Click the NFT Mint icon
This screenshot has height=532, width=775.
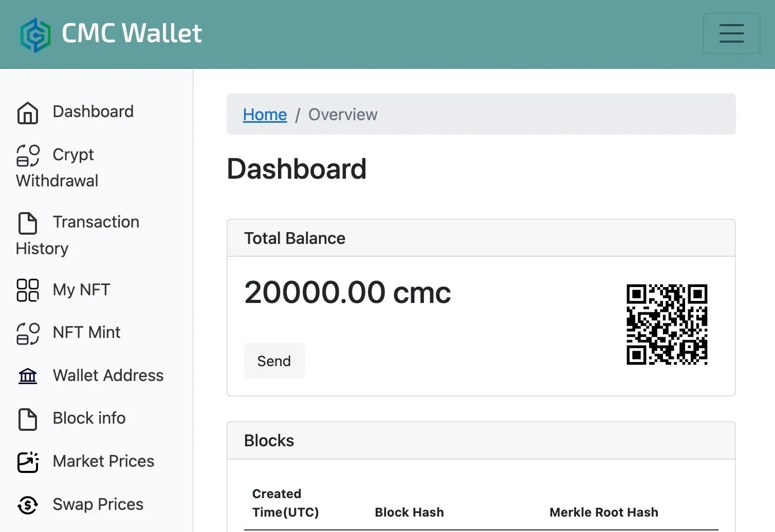(x=28, y=333)
